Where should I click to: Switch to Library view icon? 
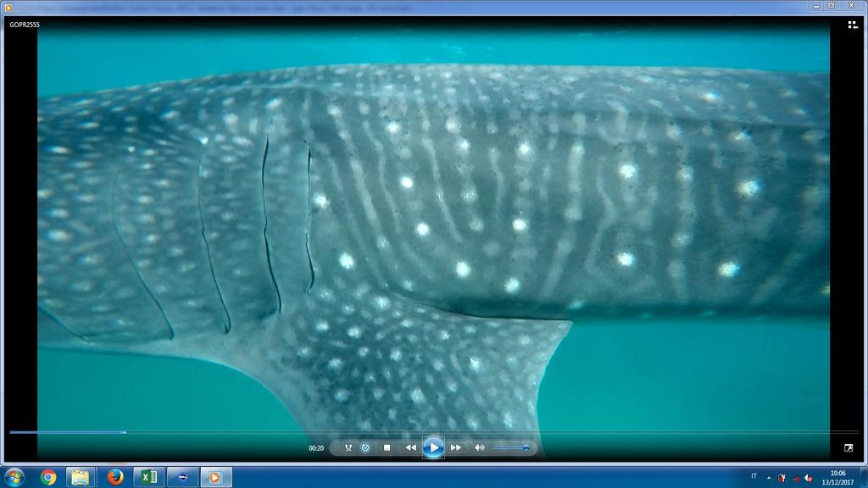tap(853, 25)
